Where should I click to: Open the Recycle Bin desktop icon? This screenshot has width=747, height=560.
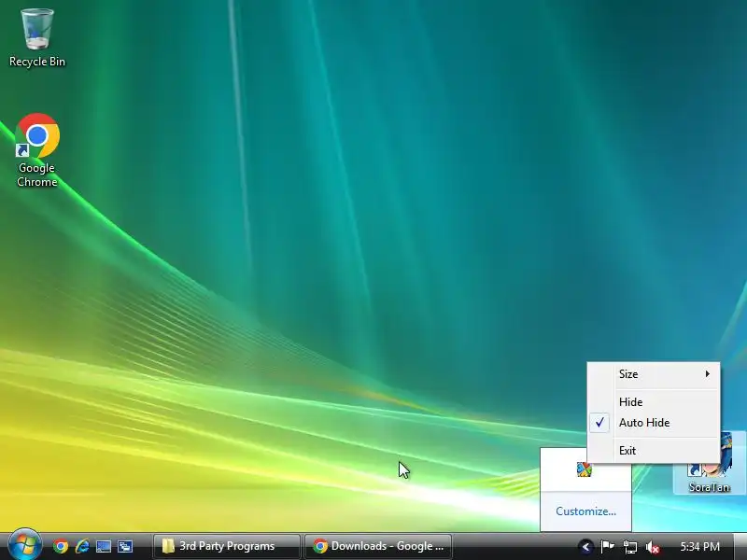[37, 38]
